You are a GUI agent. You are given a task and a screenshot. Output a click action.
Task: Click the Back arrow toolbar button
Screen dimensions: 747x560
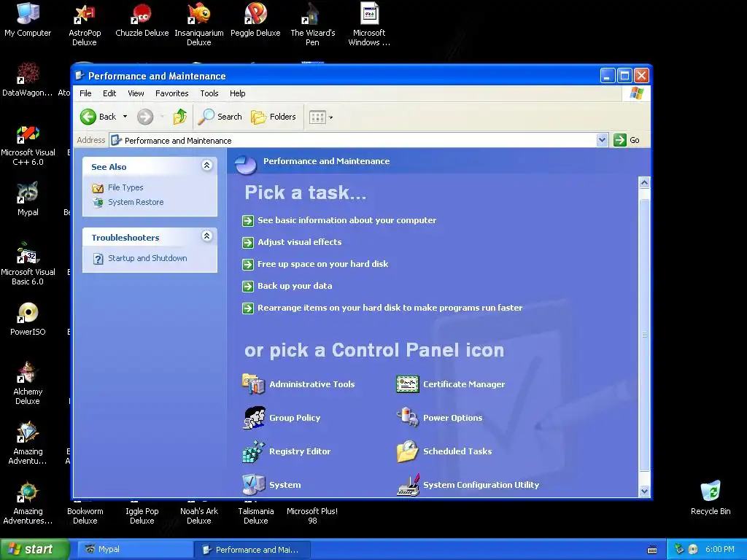98,117
